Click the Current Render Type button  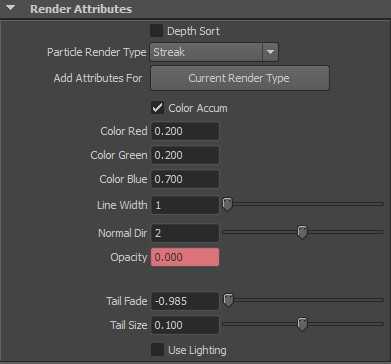240,78
